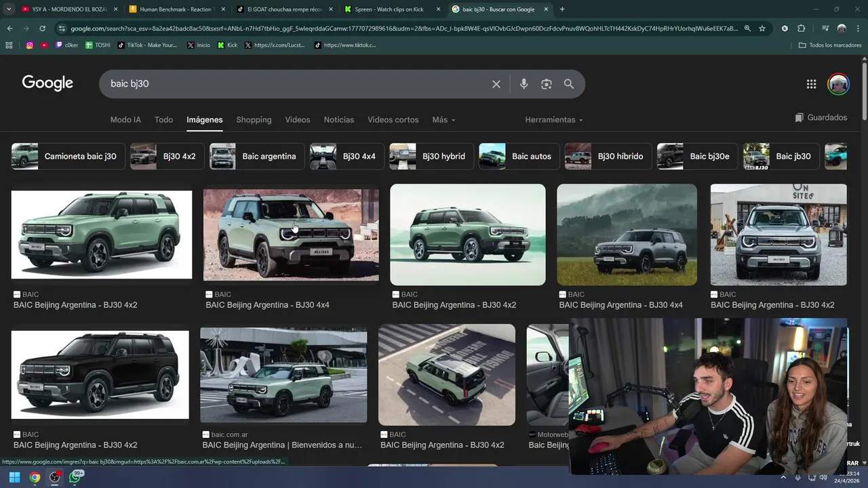Switch to the Spreen Kick clips tab

pos(392,9)
